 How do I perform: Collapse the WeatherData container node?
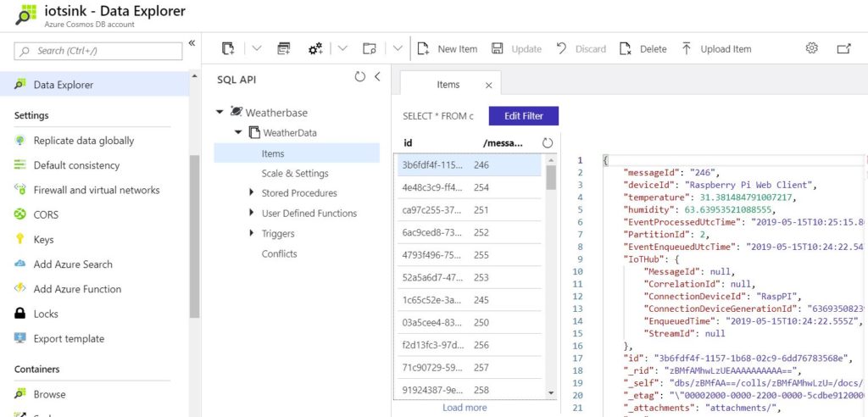[238, 132]
